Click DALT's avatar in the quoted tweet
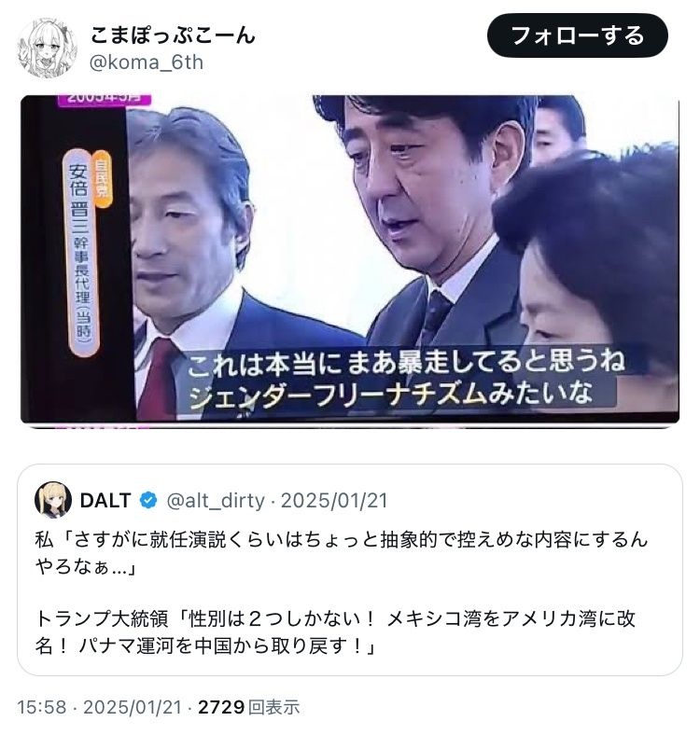700x735 pixels. (x=53, y=500)
